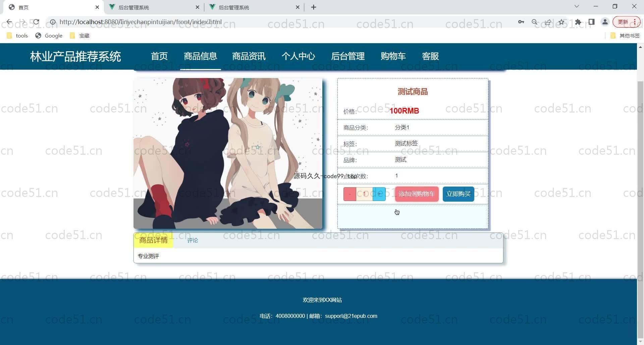
Task: Open 客服 in site navigation
Action: click(430, 56)
